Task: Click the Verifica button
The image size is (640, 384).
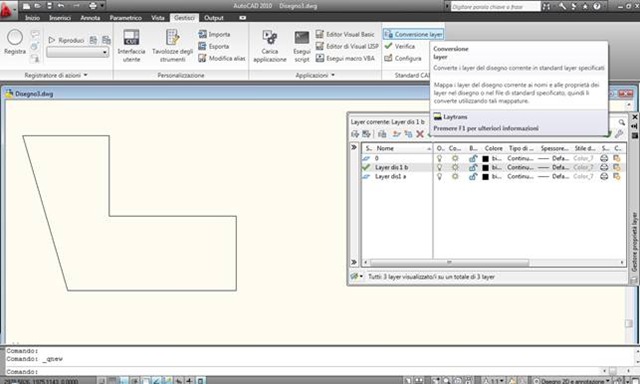Action: pos(400,47)
